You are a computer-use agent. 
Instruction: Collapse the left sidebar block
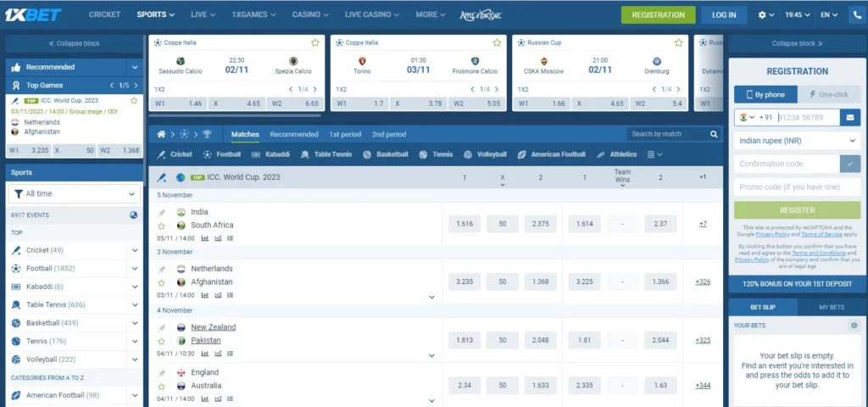coord(75,43)
